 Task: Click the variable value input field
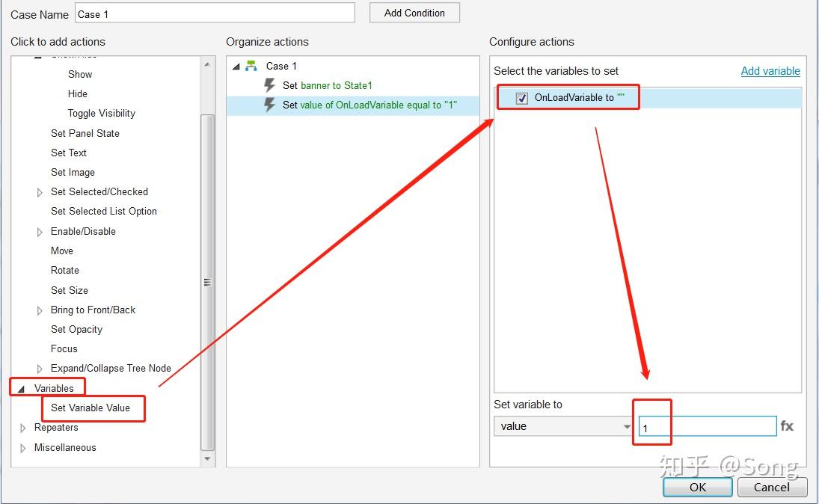[708, 426]
